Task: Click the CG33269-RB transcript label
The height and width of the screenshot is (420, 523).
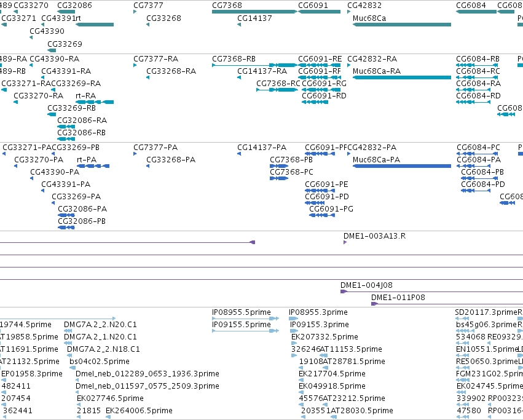Action: (x=71, y=108)
